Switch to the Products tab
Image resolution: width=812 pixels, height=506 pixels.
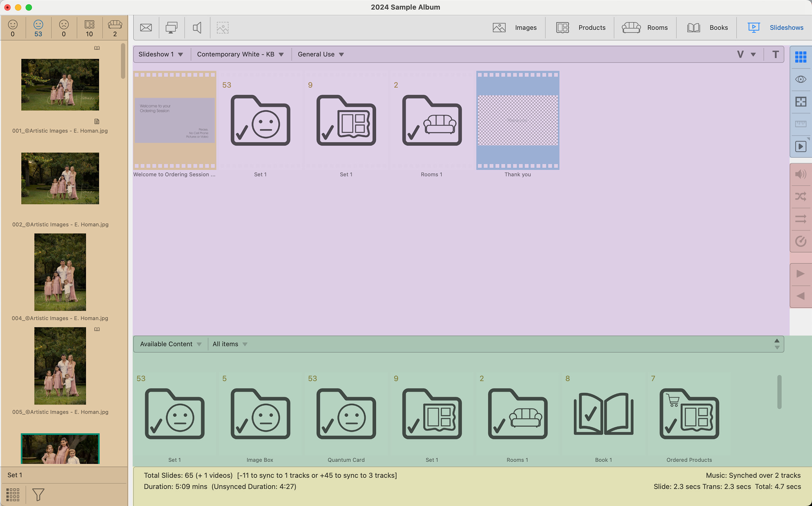click(x=581, y=27)
